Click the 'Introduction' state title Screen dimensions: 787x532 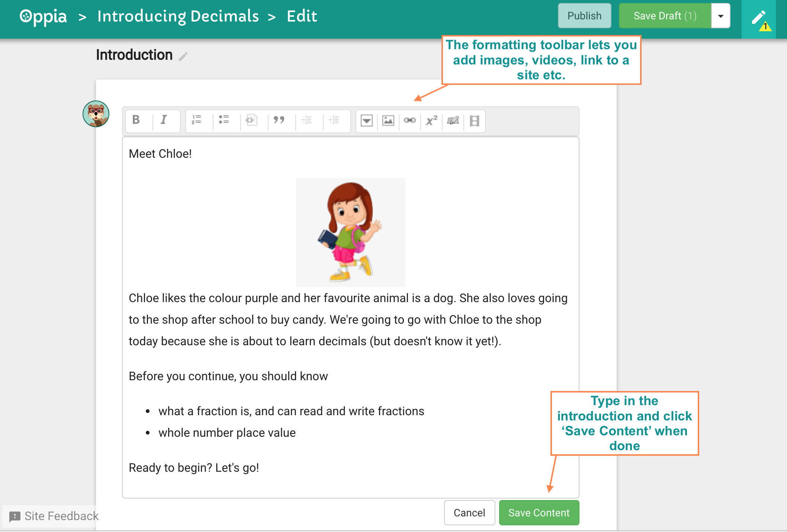pyautogui.click(x=134, y=55)
